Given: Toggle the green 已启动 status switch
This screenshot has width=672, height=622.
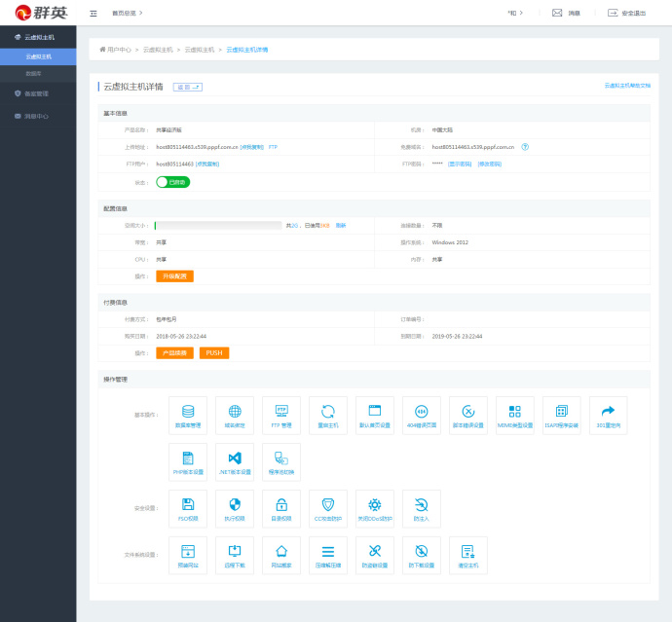Looking at the screenshot, I should point(172,182).
